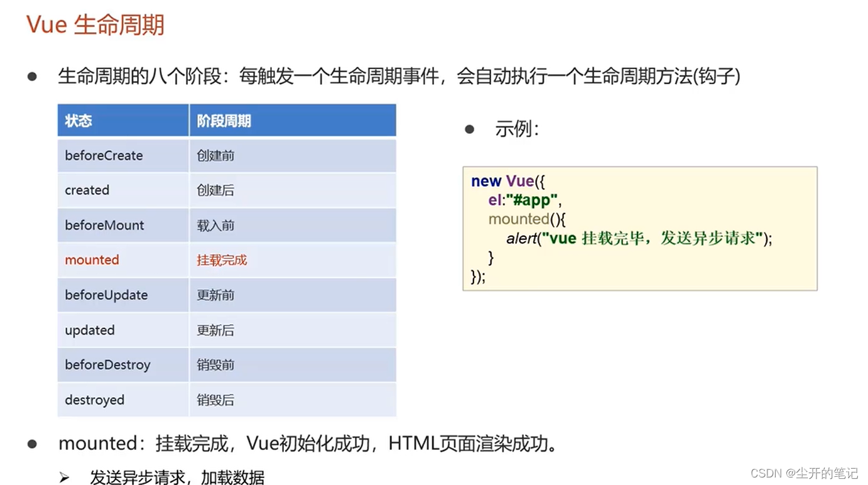Click the 'beforeDestroy' table cell
The height and width of the screenshot is (485, 868).
(x=123, y=365)
